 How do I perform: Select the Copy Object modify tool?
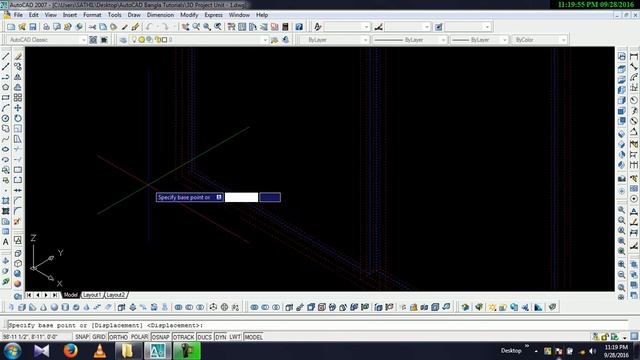pos(18,66)
